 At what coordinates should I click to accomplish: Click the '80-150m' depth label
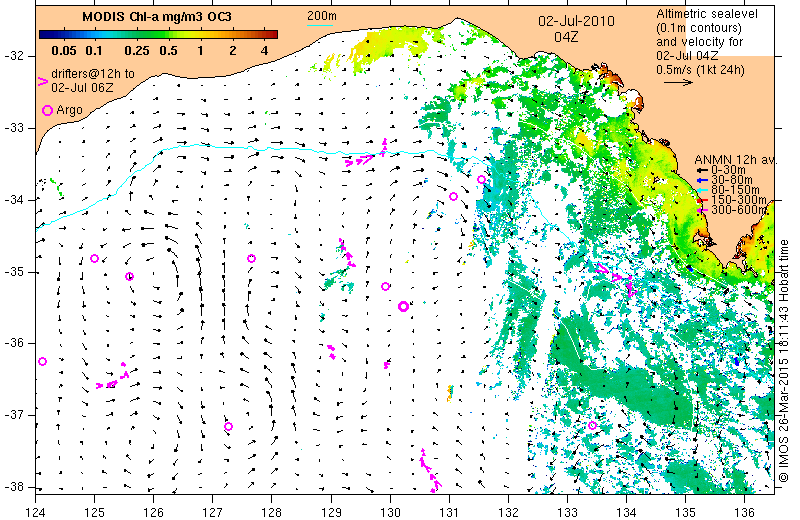[x=735, y=190]
